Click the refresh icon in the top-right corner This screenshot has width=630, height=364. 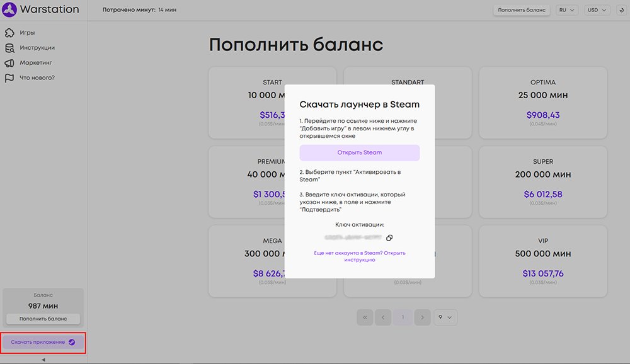(621, 9)
